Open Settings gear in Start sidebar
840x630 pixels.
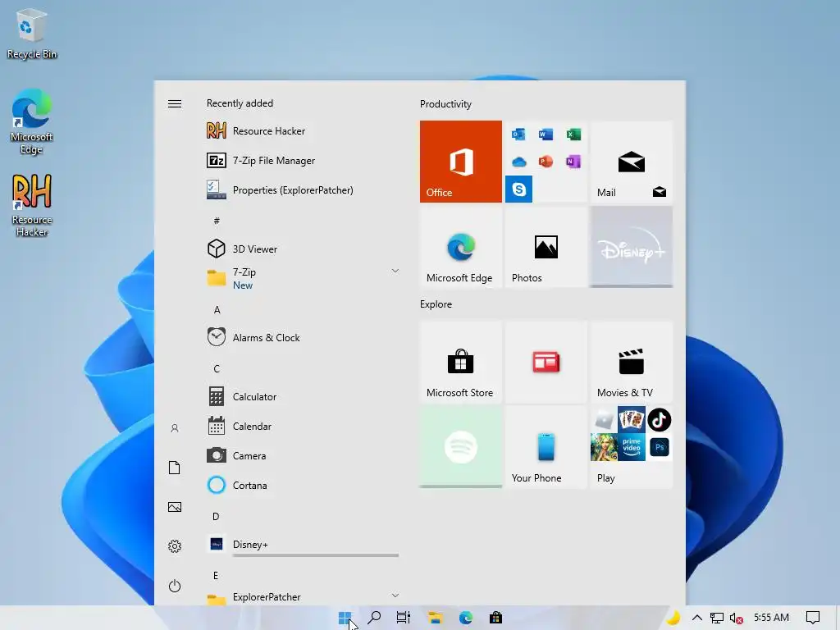tap(175, 546)
